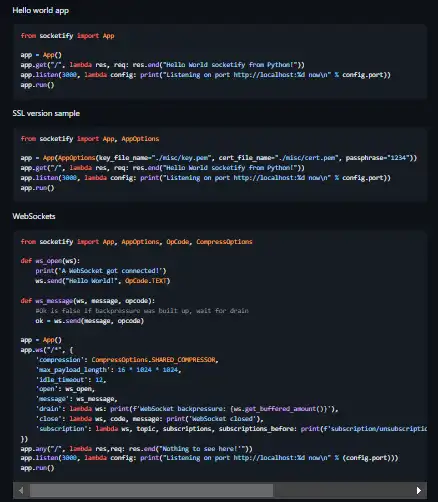
Task: Click the "app = App(AppOptions(key_file_name" line
Action: click(x=219, y=158)
